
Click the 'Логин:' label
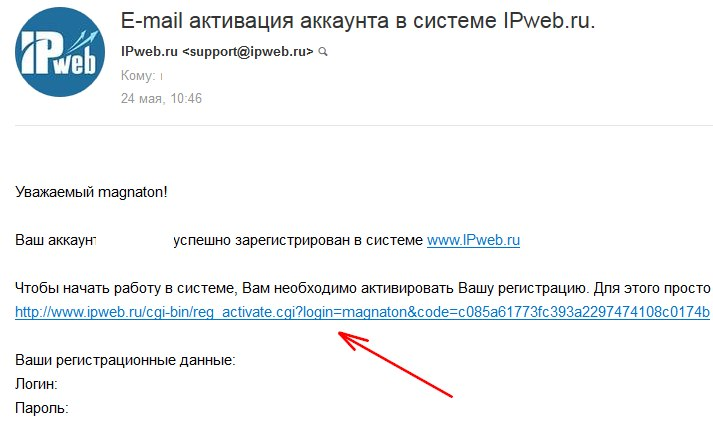(x=36, y=384)
